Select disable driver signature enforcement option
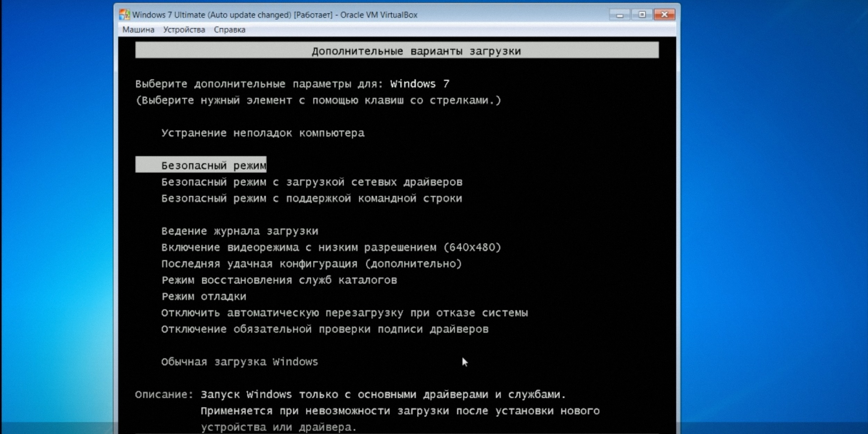The width and height of the screenshot is (868, 434). 325,329
